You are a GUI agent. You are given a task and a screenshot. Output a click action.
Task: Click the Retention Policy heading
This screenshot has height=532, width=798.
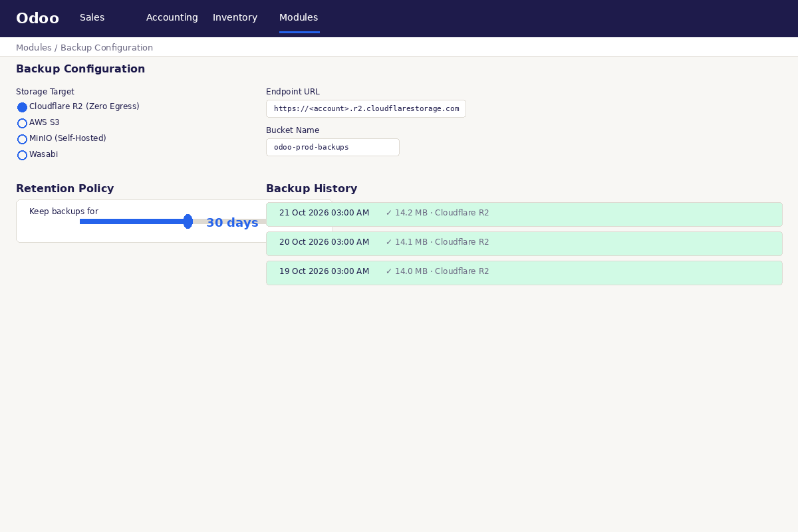[65, 189]
